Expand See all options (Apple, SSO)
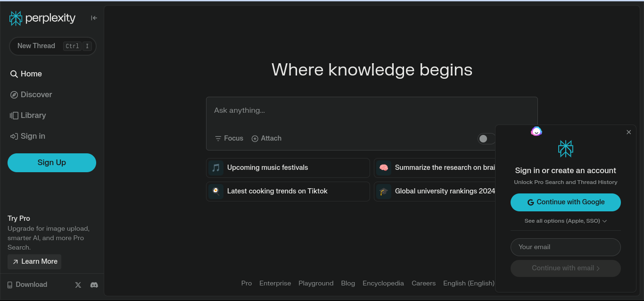The height and width of the screenshot is (301, 644). click(566, 221)
